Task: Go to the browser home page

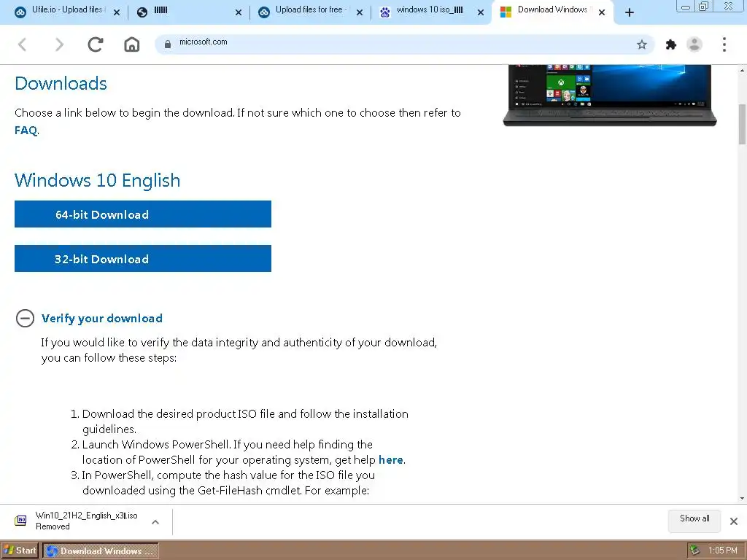Action: tap(132, 44)
